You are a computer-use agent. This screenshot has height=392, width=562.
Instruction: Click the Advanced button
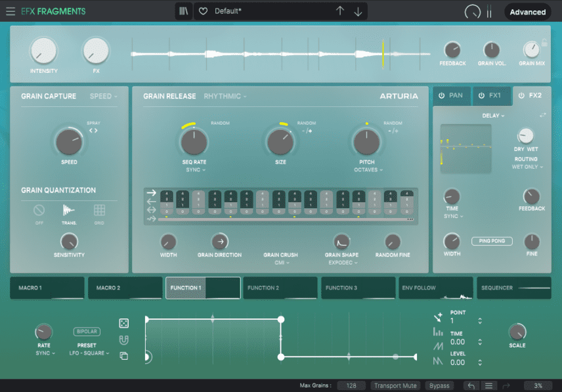pos(528,12)
